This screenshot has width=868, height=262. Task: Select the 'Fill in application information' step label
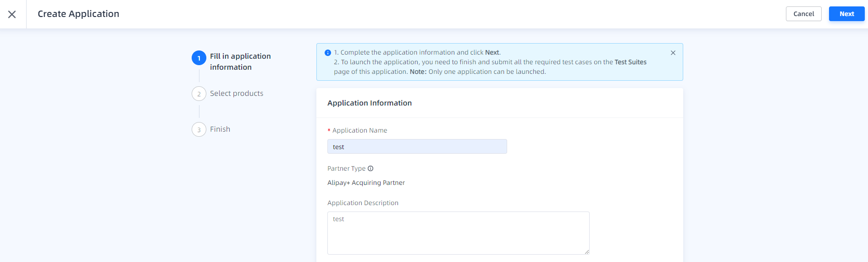coord(240,61)
